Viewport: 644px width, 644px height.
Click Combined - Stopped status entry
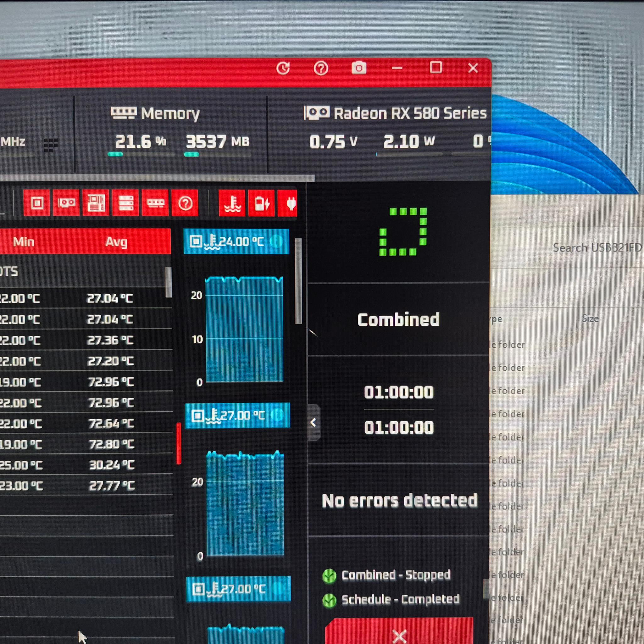coord(396,575)
